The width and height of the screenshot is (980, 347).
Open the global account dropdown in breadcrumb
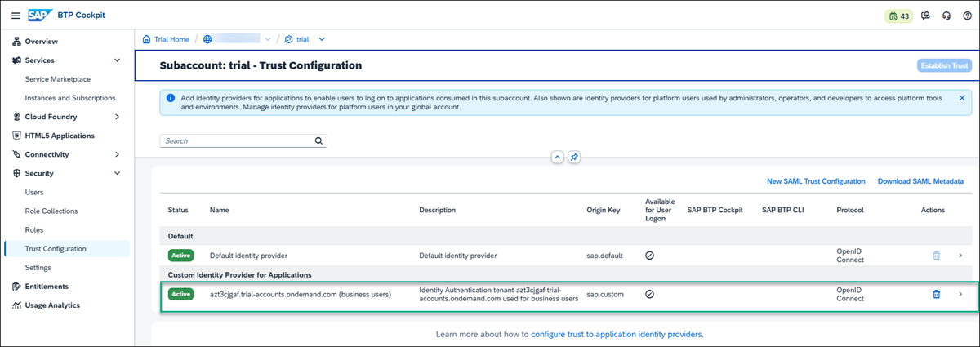point(268,39)
